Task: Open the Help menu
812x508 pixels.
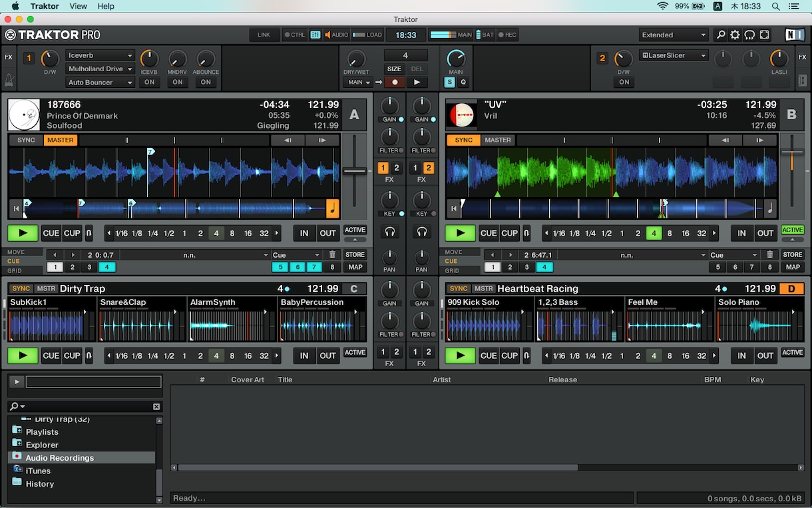Action: click(x=106, y=6)
